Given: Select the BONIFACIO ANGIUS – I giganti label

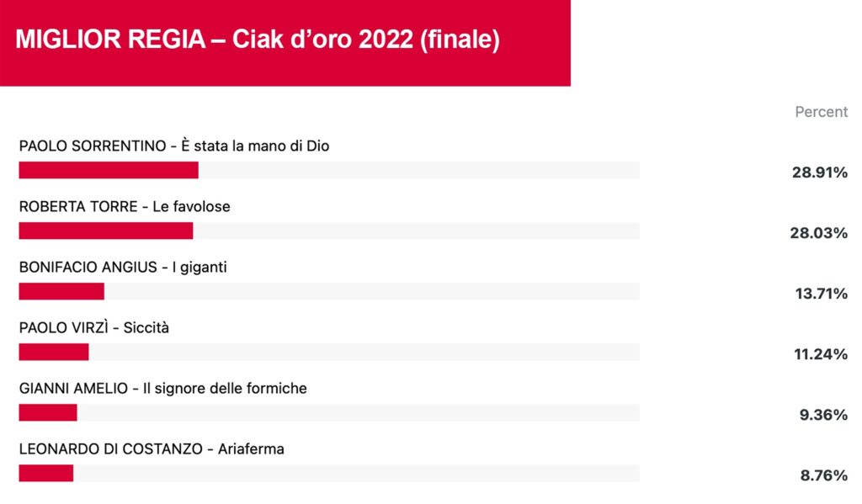Looking at the screenshot, I should 123,267.
